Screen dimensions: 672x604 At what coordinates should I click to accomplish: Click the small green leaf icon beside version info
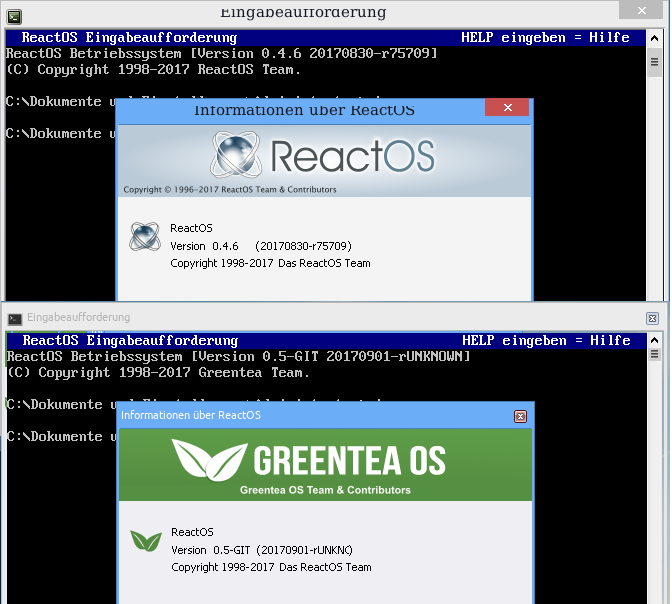tap(146, 541)
